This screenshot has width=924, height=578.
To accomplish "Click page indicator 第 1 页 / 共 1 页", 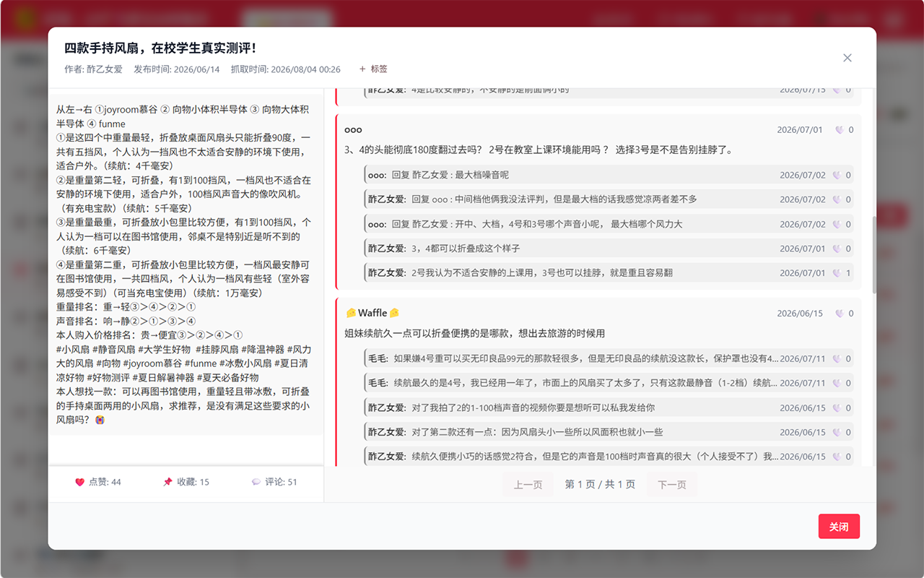I will tap(600, 485).
